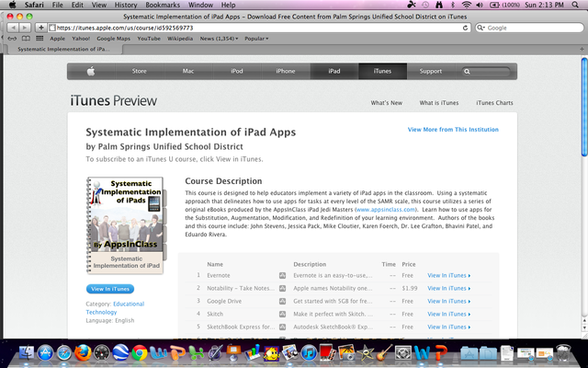Viewport: 588px width, 368px height.
Task: Open the Educational Technology category link
Action: (x=115, y=308)
